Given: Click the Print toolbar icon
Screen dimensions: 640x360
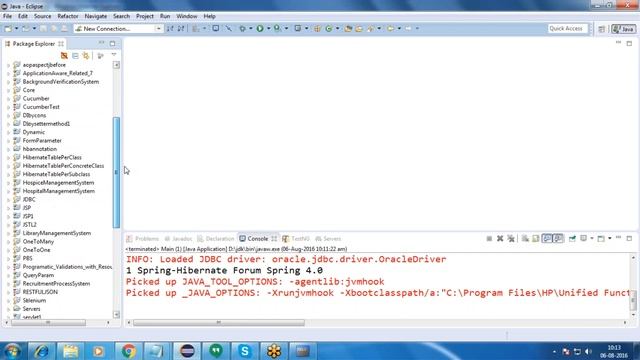Looking at the screenshot, I should tap(64, 29).
